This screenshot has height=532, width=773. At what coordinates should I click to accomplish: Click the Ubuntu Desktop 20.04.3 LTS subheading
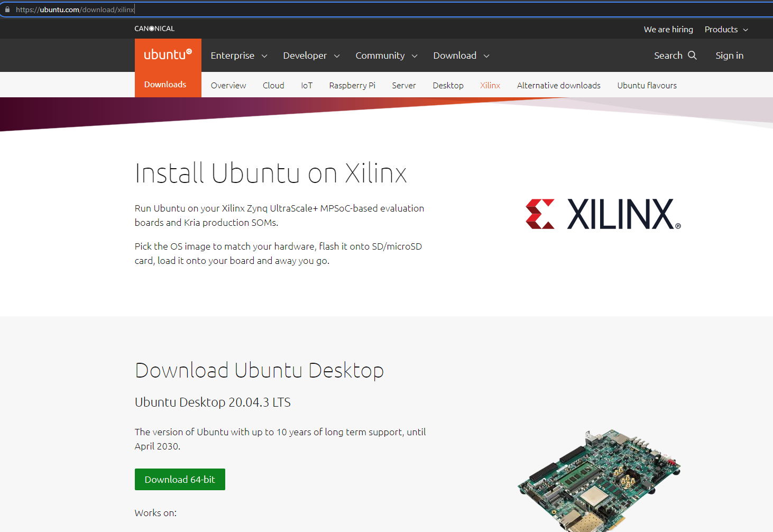213,402
